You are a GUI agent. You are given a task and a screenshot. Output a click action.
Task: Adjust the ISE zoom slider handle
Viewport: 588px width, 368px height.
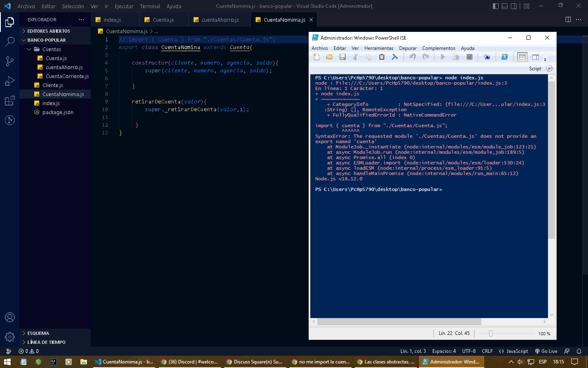pyautogui.click(x=491, y=334)
